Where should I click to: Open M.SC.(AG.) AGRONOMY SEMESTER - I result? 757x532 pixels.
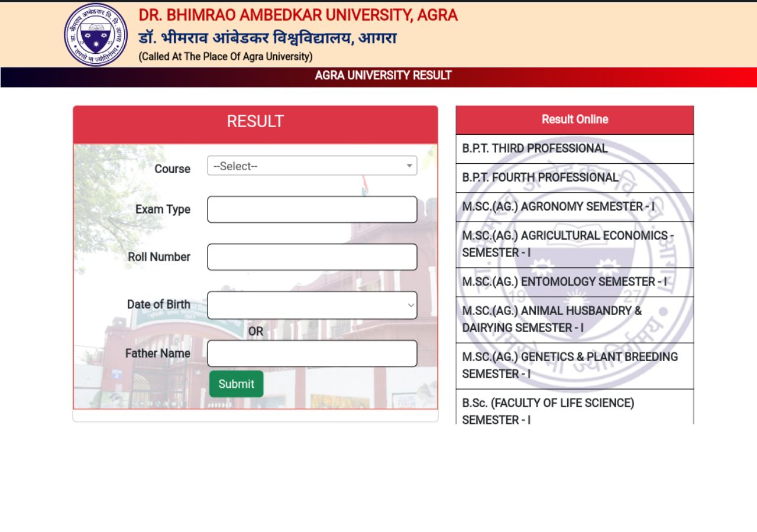point(575,207)
